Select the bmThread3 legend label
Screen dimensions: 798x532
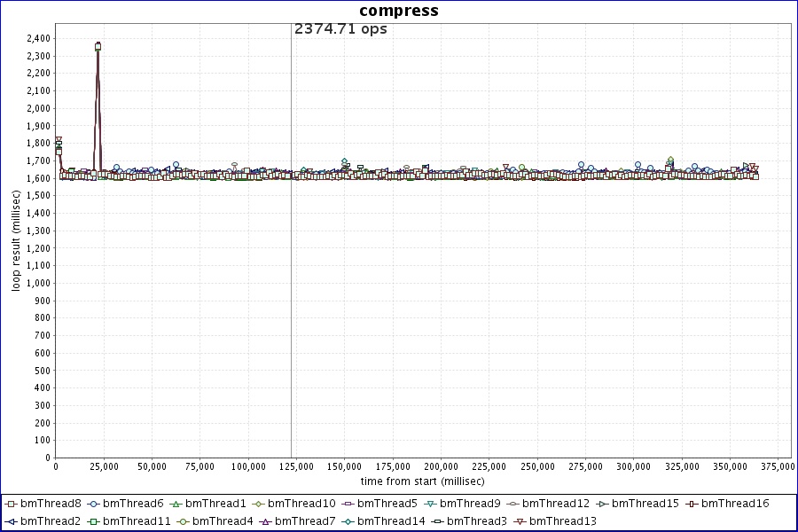point(477,520)
